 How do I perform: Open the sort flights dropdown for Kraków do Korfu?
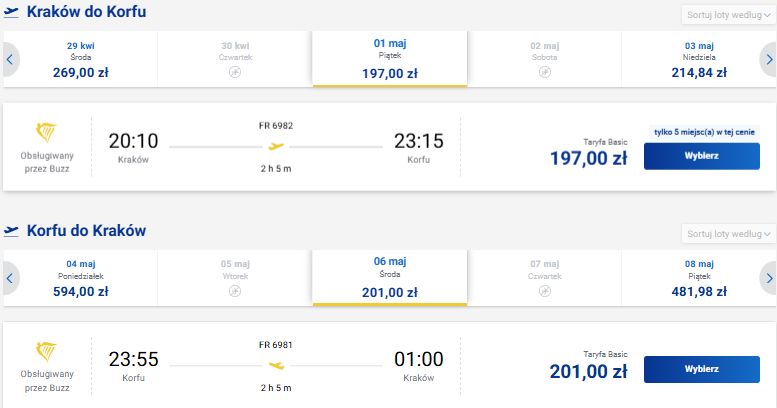[x=728, y=15]
